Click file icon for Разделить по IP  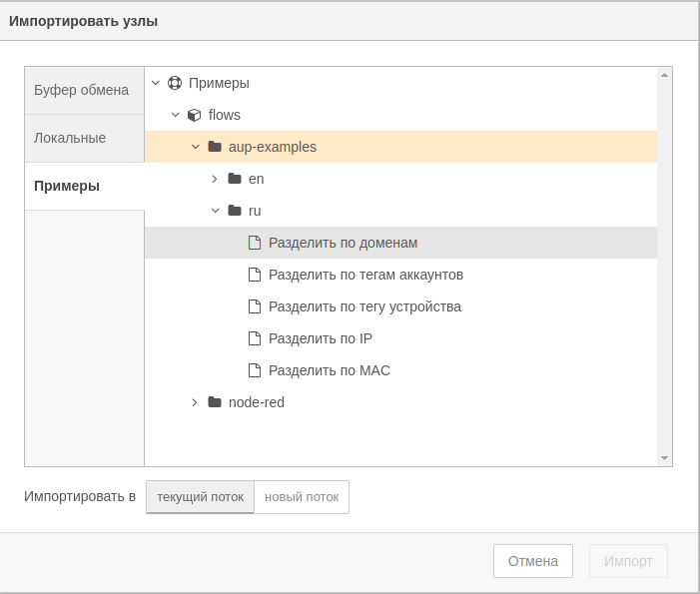(x=255, y=338)
